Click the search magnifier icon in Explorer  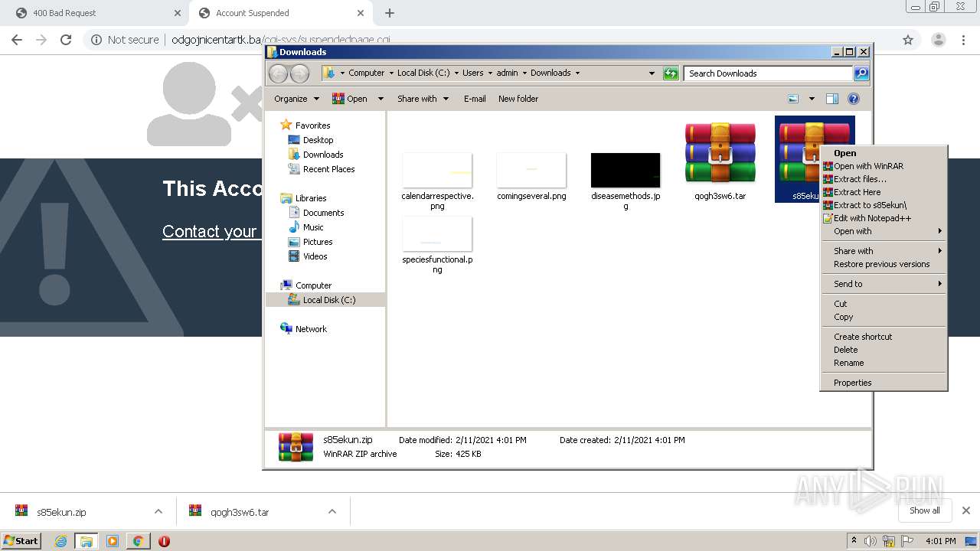[x=861, y=73]
